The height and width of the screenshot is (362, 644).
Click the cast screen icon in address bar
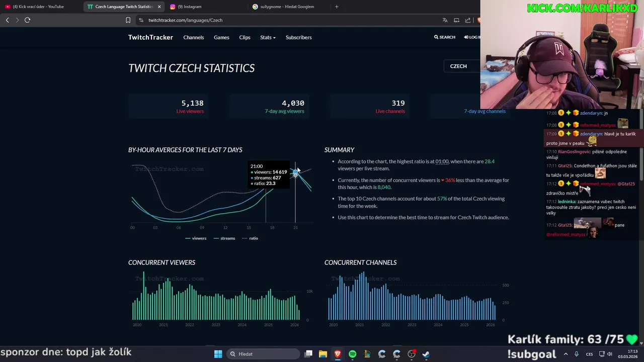tap(456, 20)
